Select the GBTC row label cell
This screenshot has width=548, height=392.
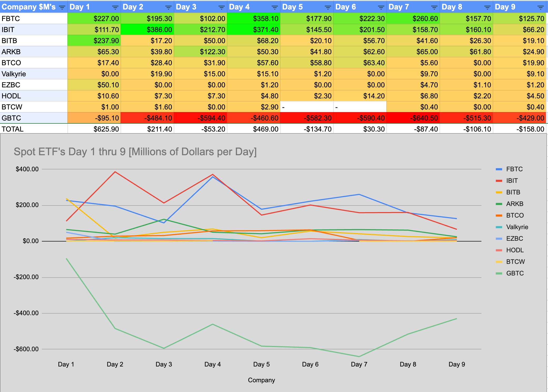click(34, 118)
